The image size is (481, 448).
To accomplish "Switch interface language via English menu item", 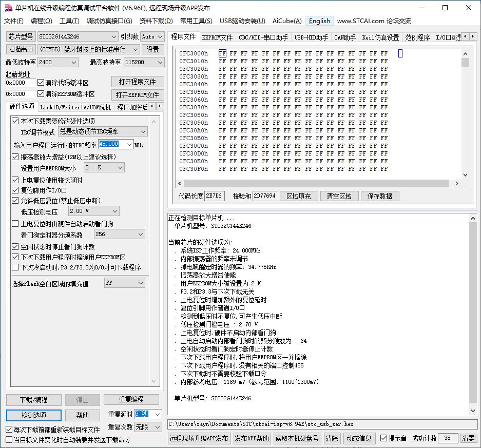I will pyautogui.click(x=319, y=21).
